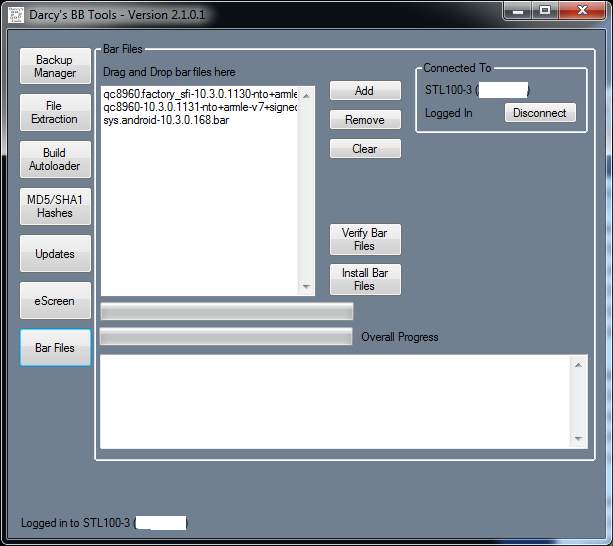613x546 pixels.
Task: Open the Build Autoloader section
Action: (55, 160)
